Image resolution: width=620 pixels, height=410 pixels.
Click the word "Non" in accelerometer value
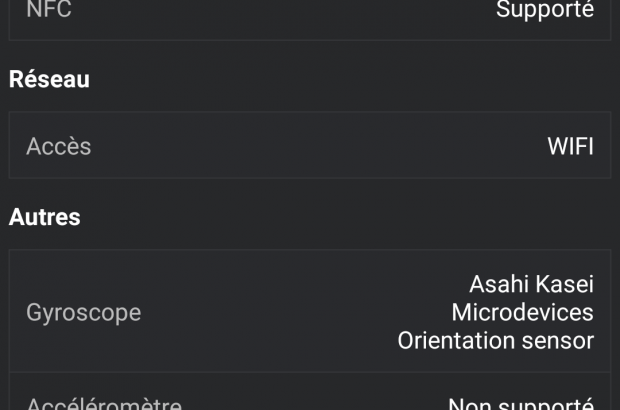470,403
